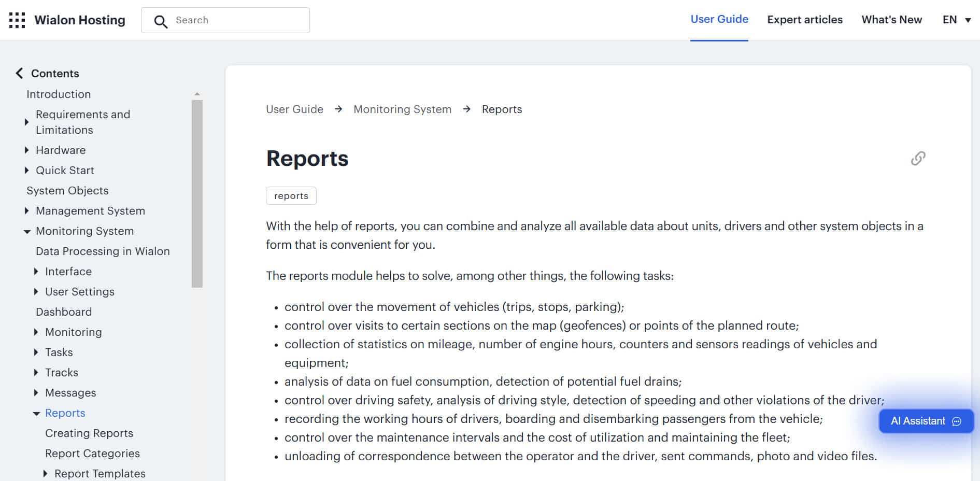The image size is (980, 481).
Task: Switch to the Expert articles tab
Action: click(x=804, y=20)
